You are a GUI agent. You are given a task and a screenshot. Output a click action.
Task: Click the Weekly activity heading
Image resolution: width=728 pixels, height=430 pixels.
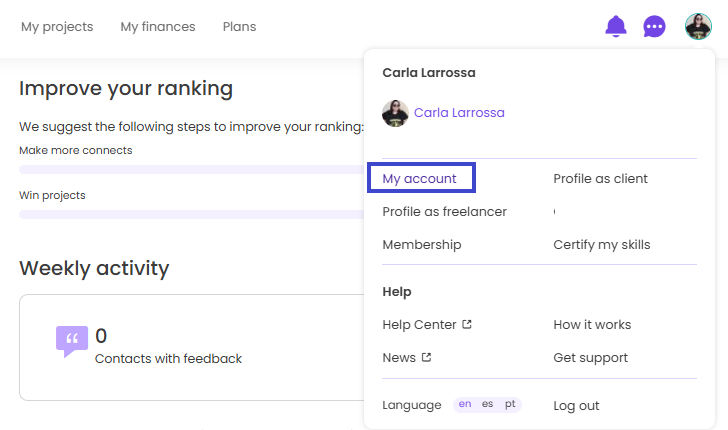(x=94, y=268)
